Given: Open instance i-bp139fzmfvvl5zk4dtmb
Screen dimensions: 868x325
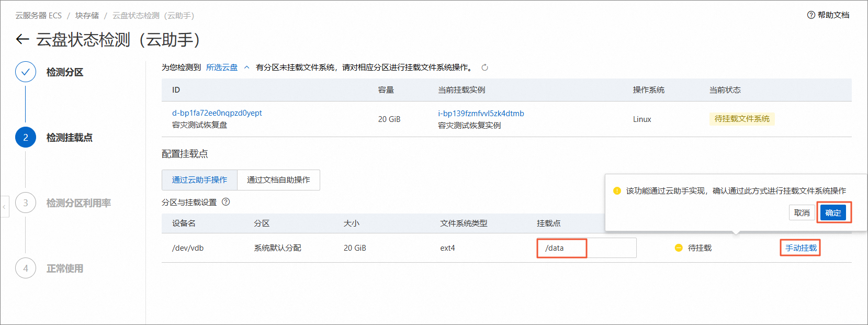Looking at the screenshot, I should coord(481,114).
